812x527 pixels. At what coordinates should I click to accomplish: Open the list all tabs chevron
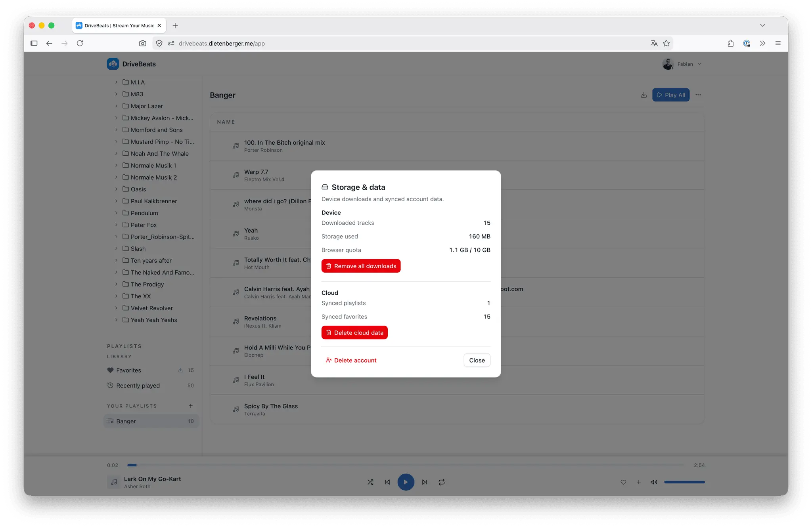(x=762, y=25)
